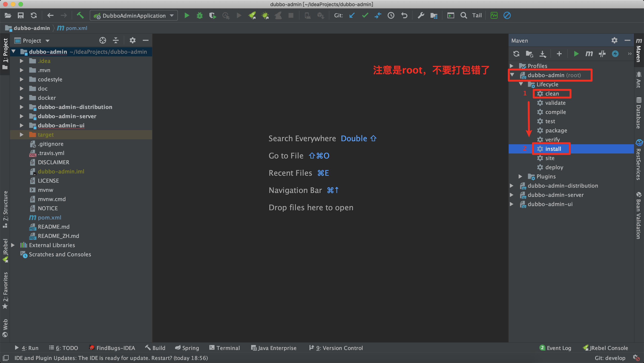
Task: Click the green Run button in toolbar
Action: 186,16
